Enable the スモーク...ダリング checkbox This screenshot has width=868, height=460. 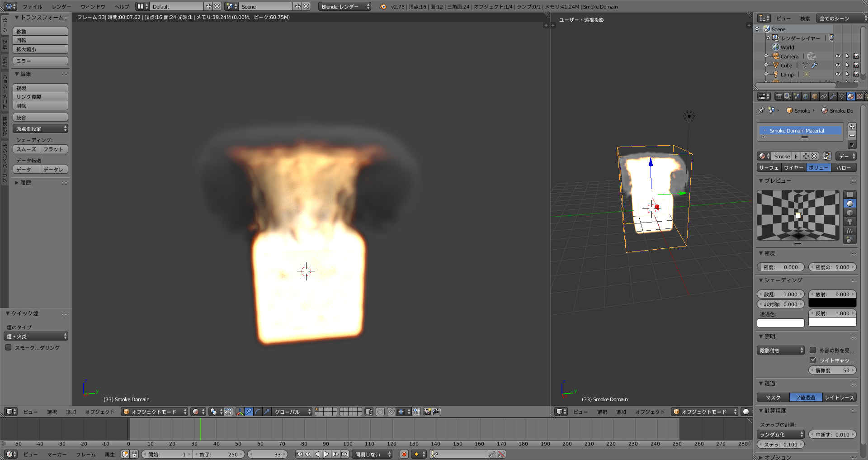pyautogui.click(x=9, y=348)
